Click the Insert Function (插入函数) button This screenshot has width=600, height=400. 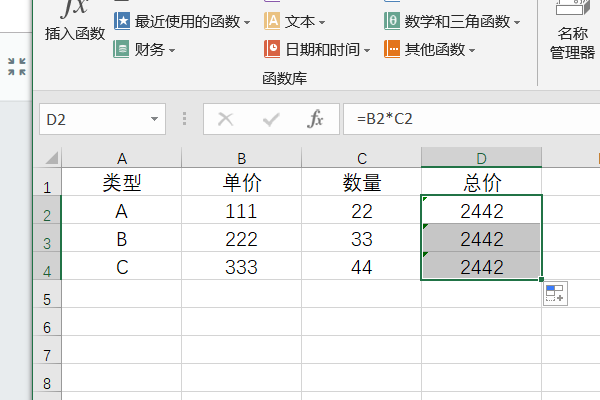point(74,22)
